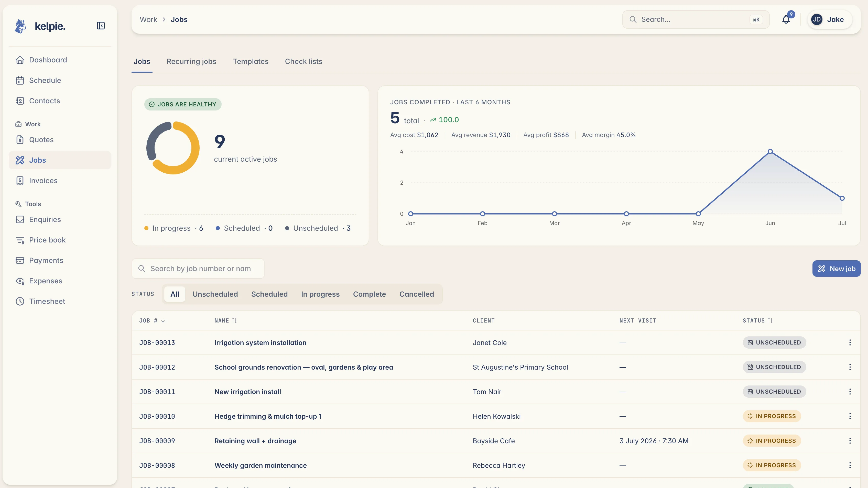
Task: Collapse the sidebar panel
Action: tap(101, 26)
